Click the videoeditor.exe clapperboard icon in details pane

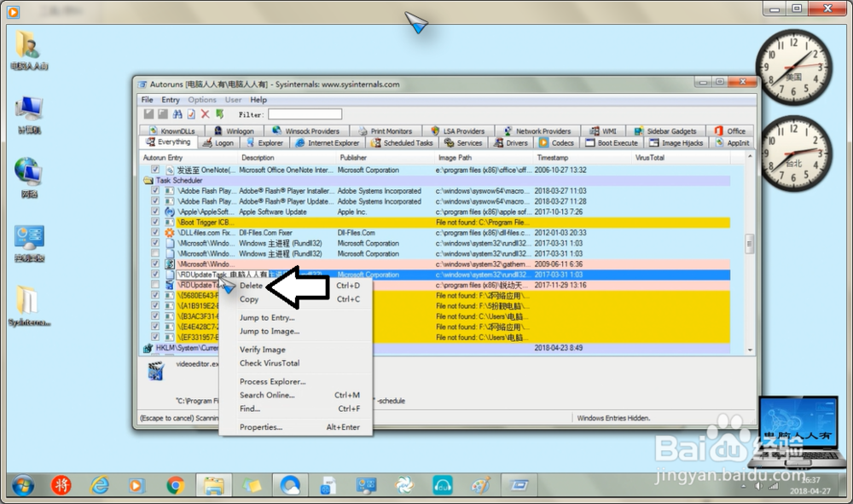[155, 371]
